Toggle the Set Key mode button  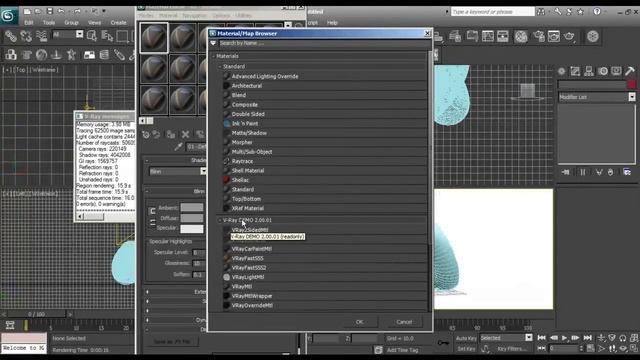(x=466, y=349)
